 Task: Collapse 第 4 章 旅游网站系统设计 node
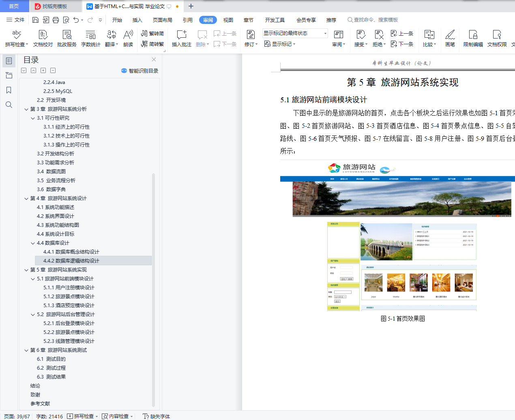26,198
